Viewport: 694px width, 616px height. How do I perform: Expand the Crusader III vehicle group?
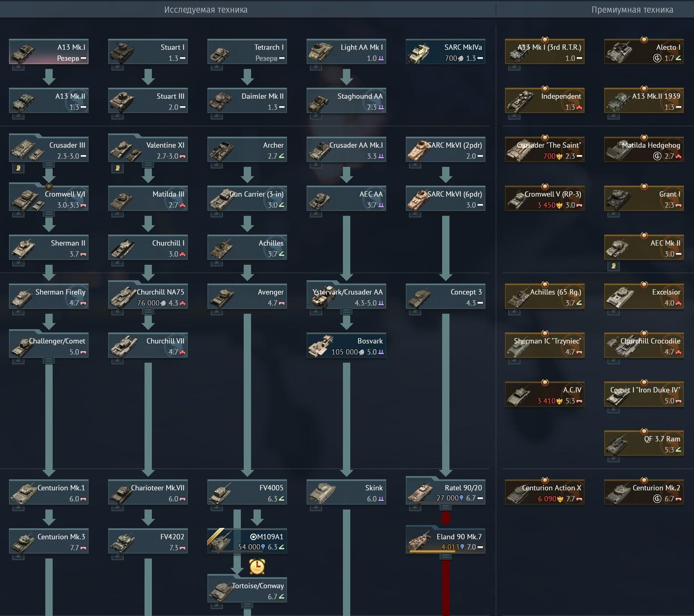click(49, 164)
